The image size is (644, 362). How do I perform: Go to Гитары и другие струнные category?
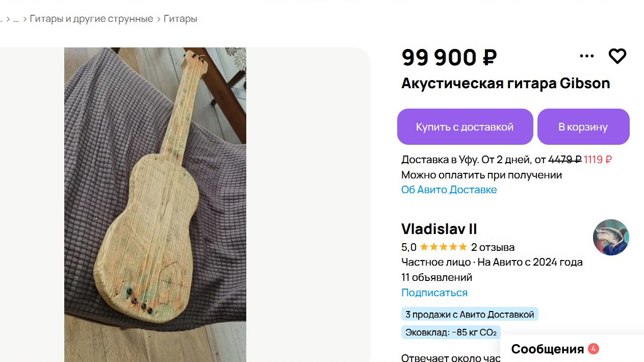coord(91,19)
